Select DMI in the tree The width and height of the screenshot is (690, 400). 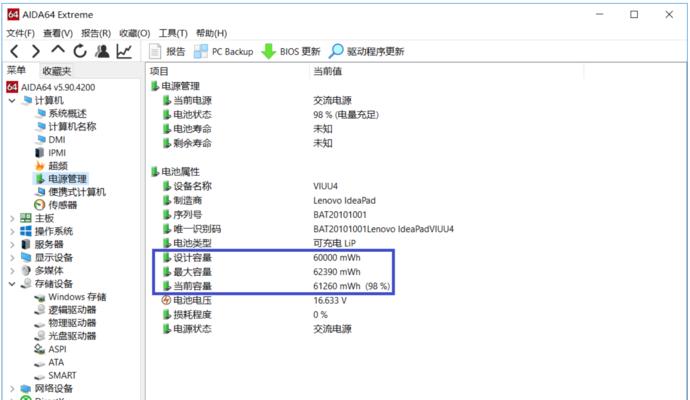coord(51,140)
